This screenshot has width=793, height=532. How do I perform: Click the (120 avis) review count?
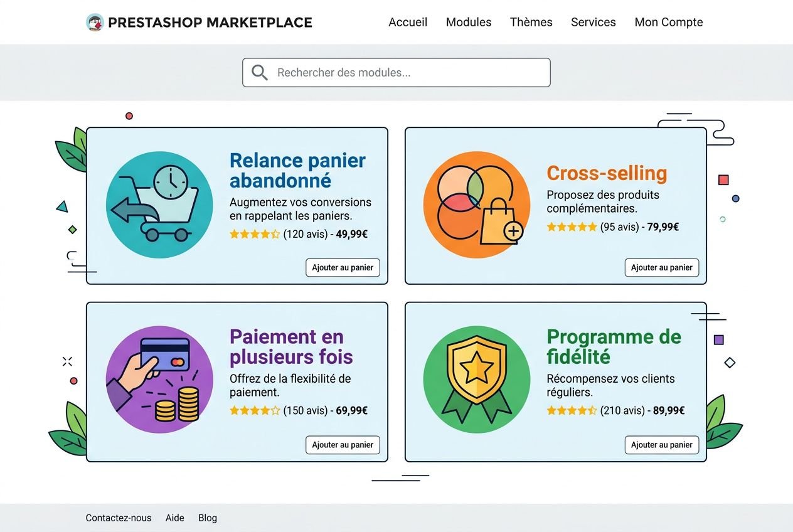coord(306,235)
